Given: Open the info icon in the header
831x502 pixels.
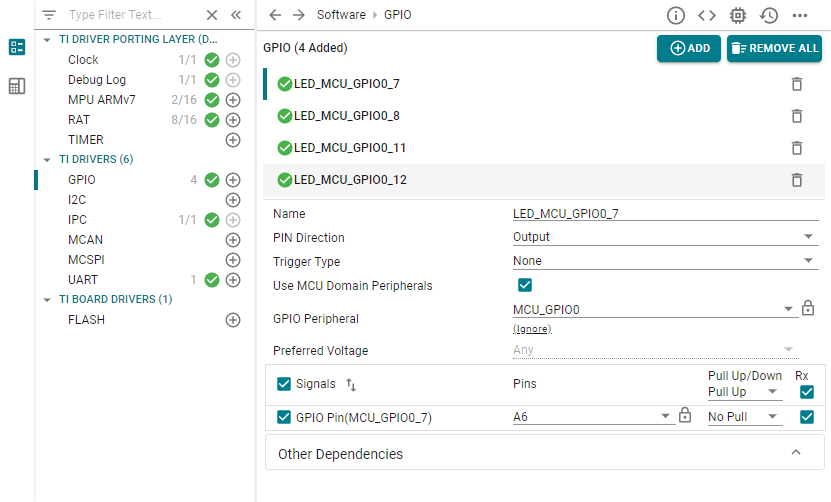Looking at the screenshot, I should [676, 15].
